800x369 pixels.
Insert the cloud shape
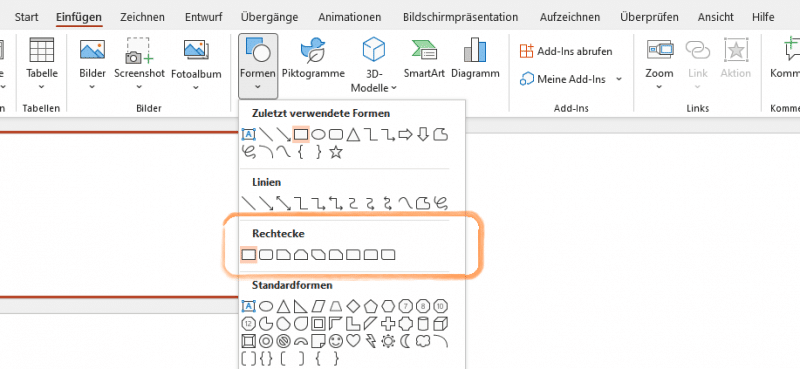[x=423, y=340]
